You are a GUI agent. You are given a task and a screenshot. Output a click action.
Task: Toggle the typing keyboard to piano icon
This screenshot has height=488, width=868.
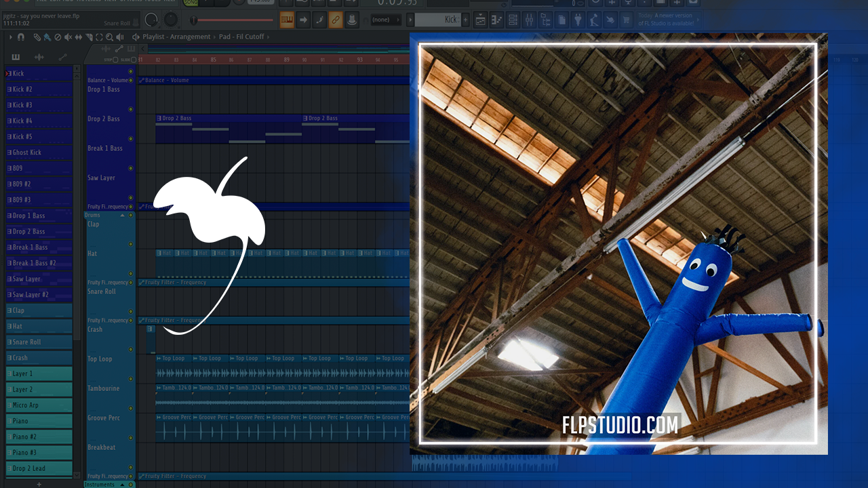[x=287, y=20]
